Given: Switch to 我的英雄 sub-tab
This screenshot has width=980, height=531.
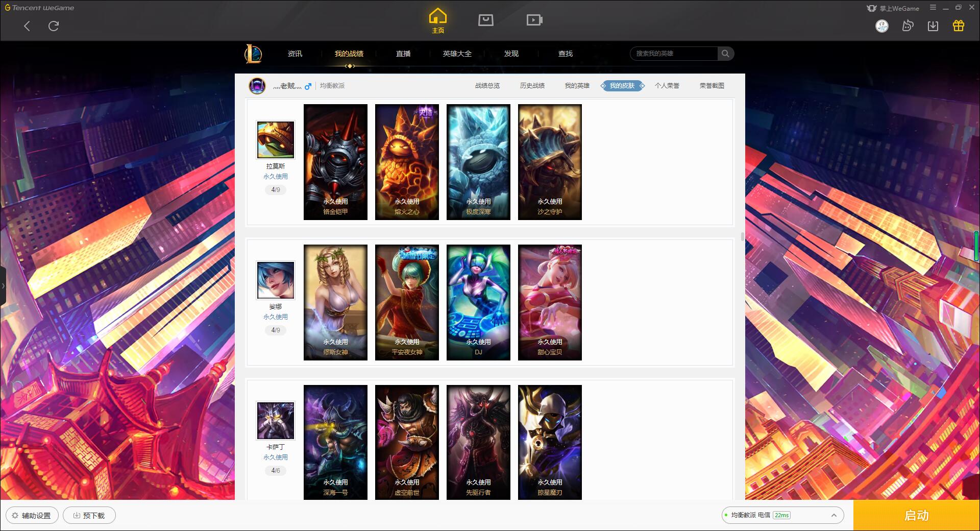Looking at the screenshot, I should click(x=577, y=86).
